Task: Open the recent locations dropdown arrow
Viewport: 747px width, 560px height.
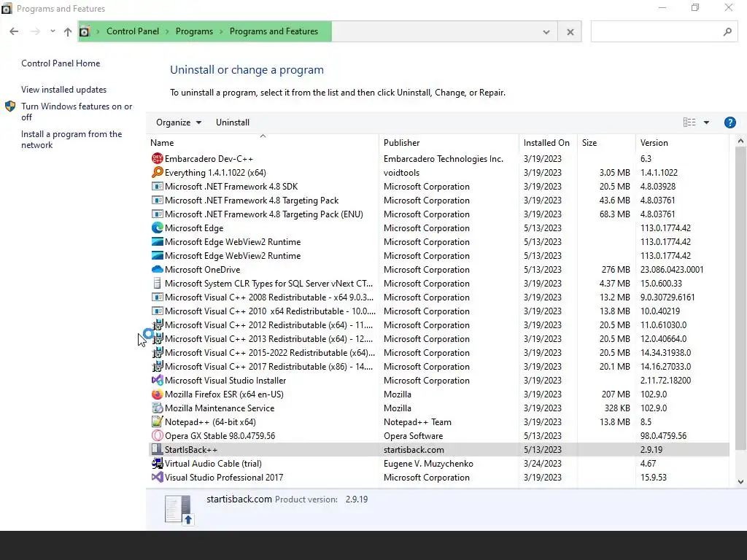Action: 53,31
